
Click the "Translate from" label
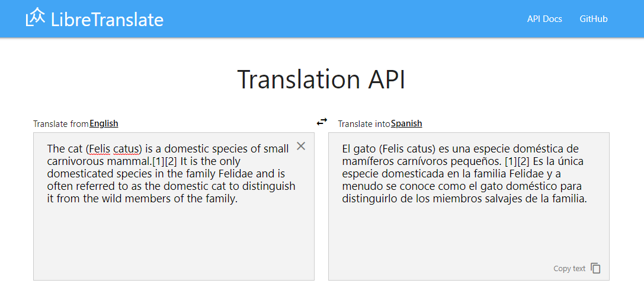[x=61, y=124]
